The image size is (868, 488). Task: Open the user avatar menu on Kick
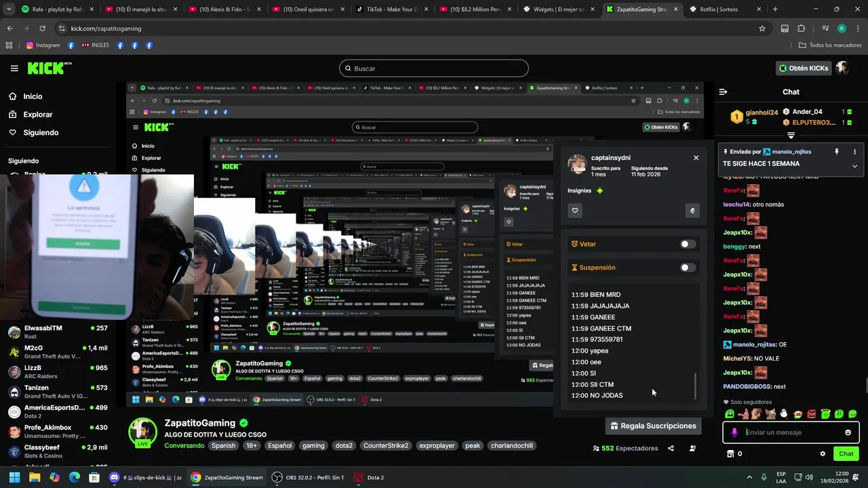pyautogui.click(x=842, y=68)
